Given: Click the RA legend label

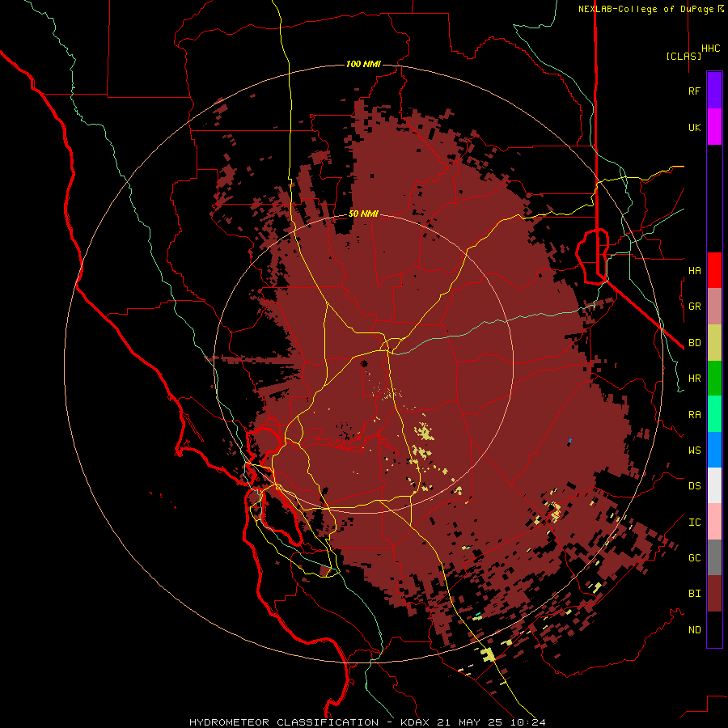Looking at the screenshot, I should [x=694, y=415].
